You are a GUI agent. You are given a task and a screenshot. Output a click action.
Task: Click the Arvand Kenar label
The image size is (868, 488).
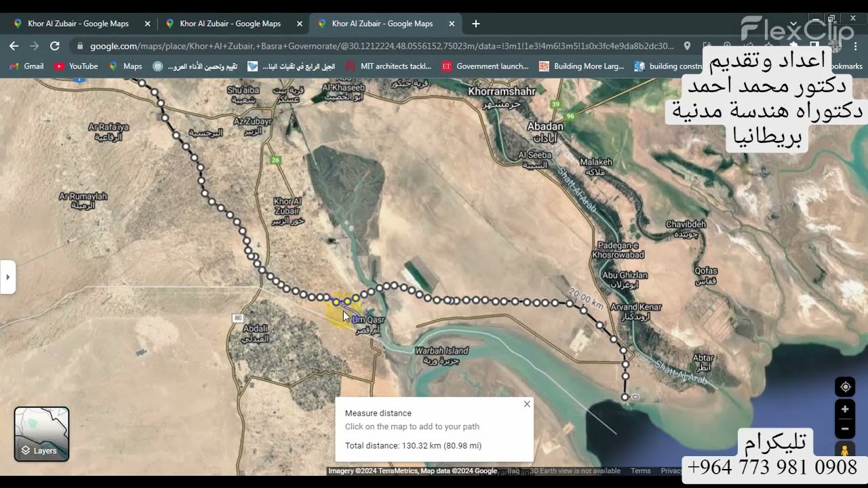click(x=636, y=312)
